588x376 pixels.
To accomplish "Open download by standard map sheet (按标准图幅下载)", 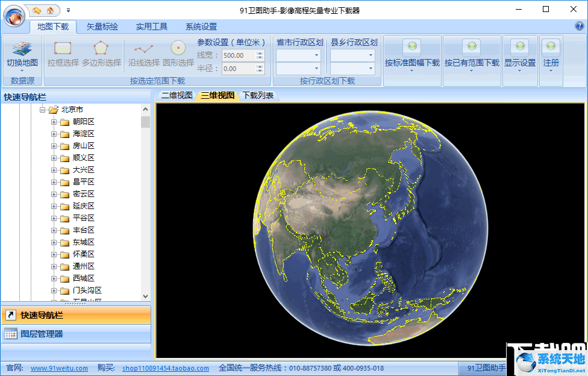I will point(412,55).
